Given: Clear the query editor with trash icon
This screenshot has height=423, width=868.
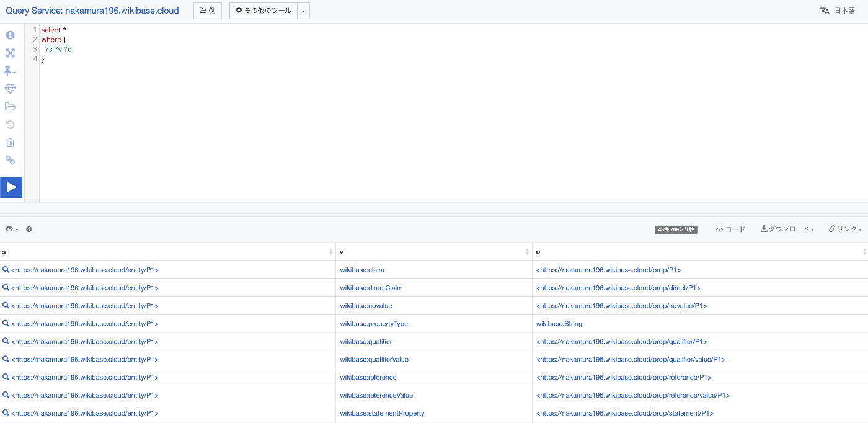Looking at the screenshot, I should point(10,142).
